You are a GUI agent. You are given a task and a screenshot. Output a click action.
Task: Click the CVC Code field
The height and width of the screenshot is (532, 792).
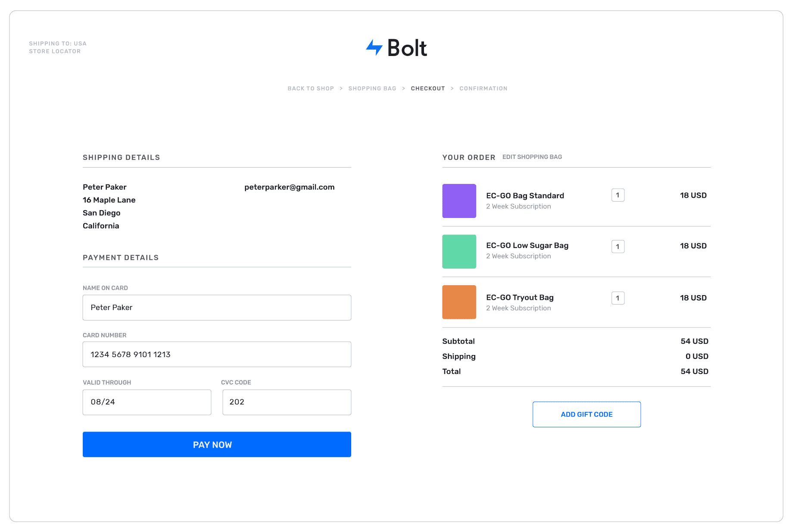click(286, 402)
